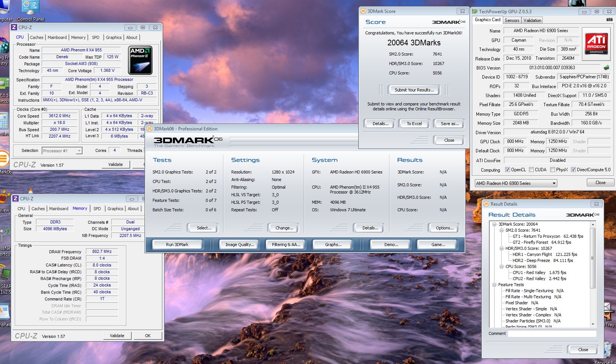This screenshot has height=364, width=616.
Task: Click the Calculator desktop icon
Action: 3,121
